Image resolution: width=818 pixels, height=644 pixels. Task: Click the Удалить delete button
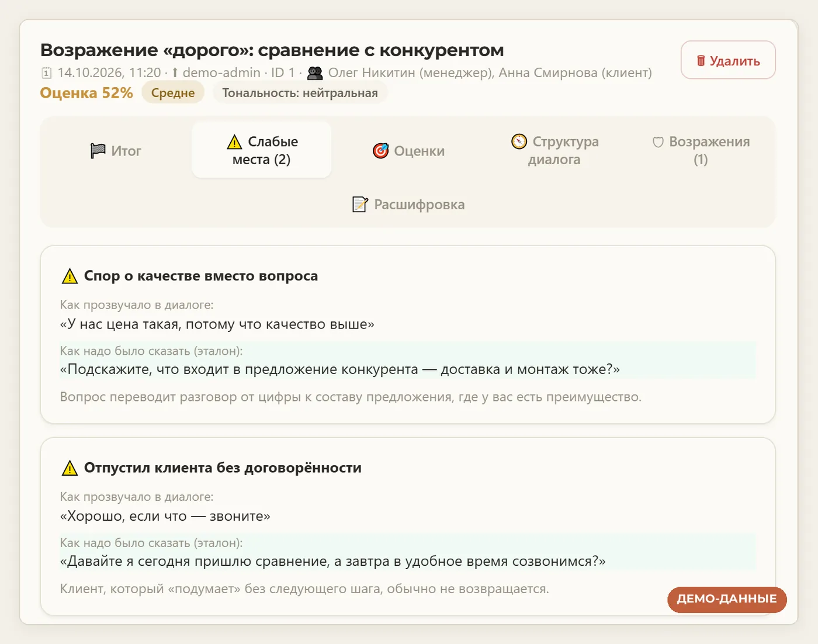click(728, 60)
